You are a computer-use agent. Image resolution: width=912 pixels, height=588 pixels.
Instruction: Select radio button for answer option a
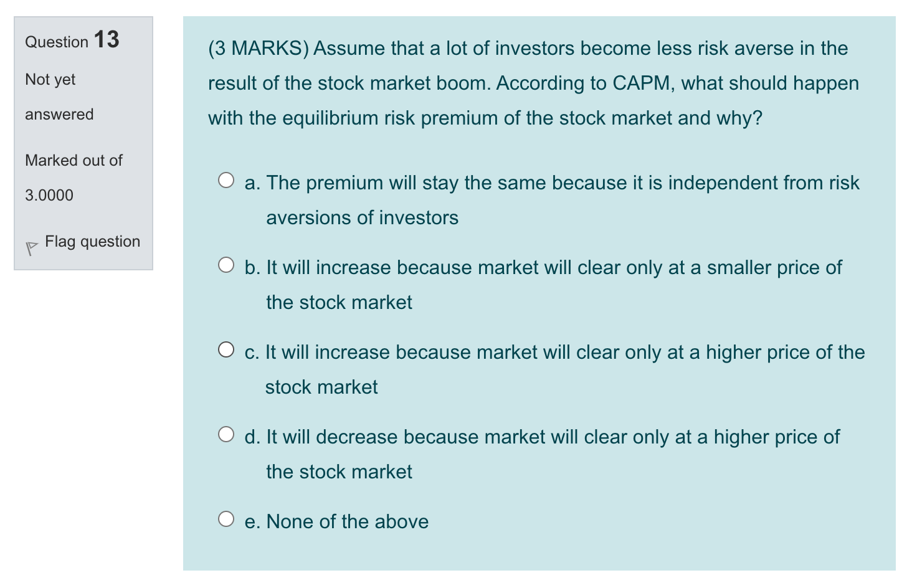tap(226, 179)
